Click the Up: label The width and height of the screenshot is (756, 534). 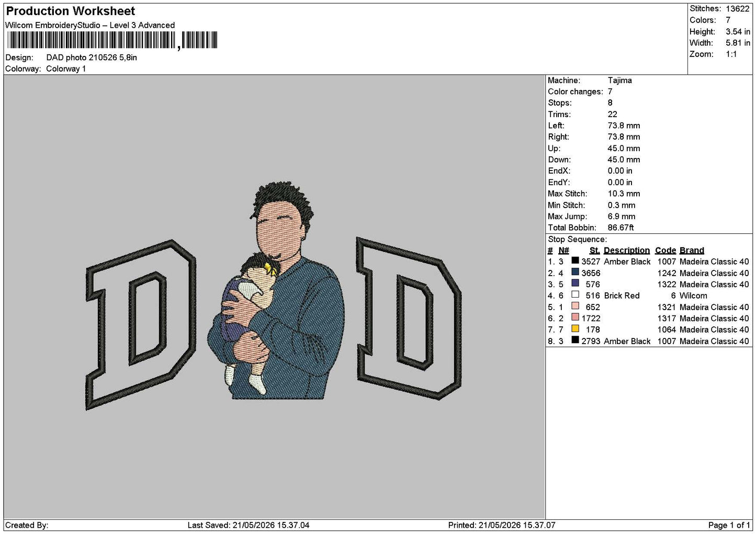tap(554, 148)
